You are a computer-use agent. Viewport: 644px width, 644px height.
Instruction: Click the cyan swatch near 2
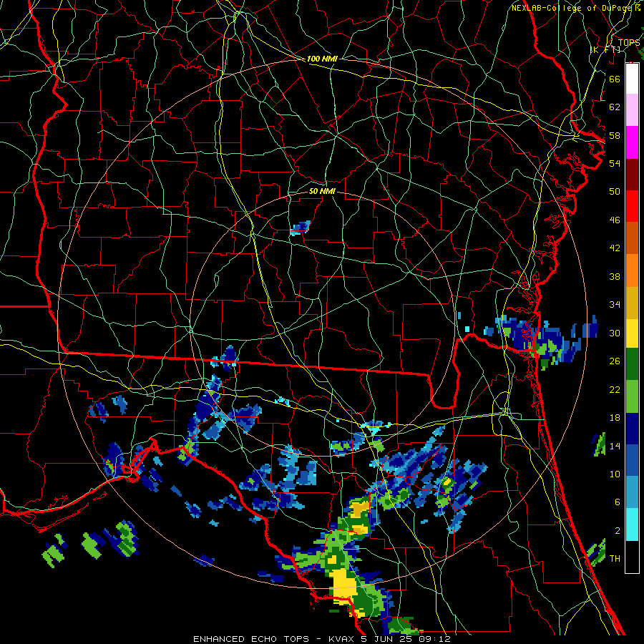[x=632, y=525]
